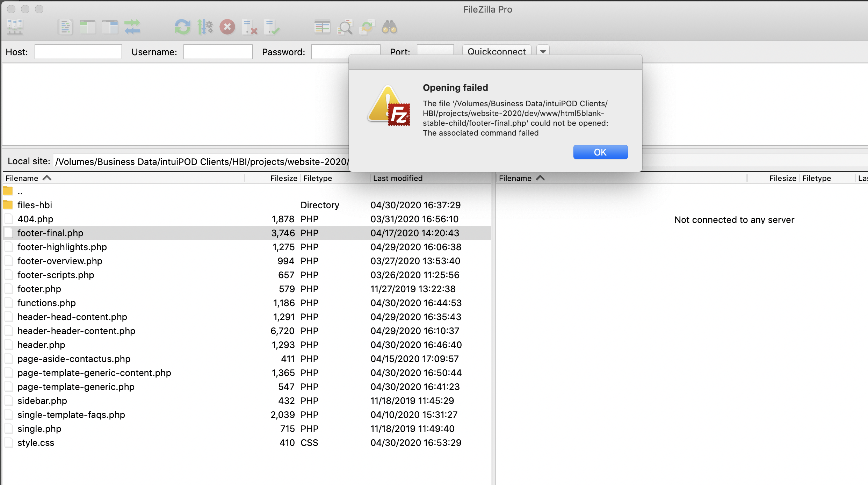
Task: Select the file sidebar.php
Action: click(247, 401)
